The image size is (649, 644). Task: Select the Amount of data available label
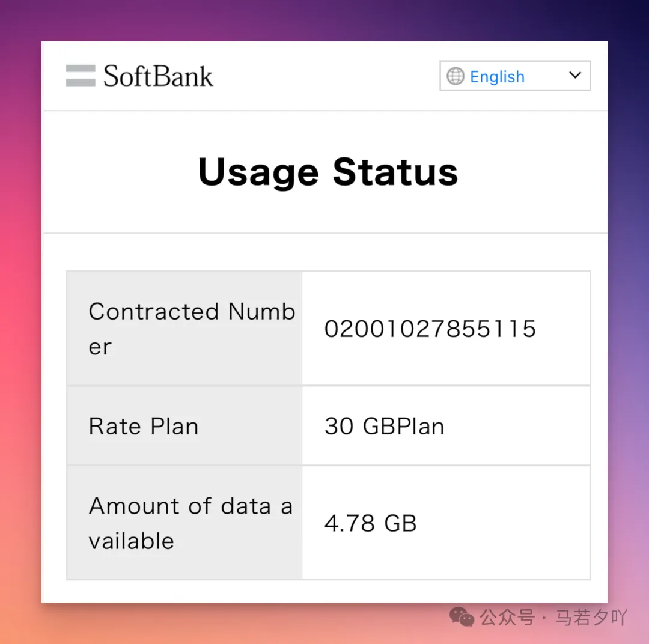click(184, 523)
